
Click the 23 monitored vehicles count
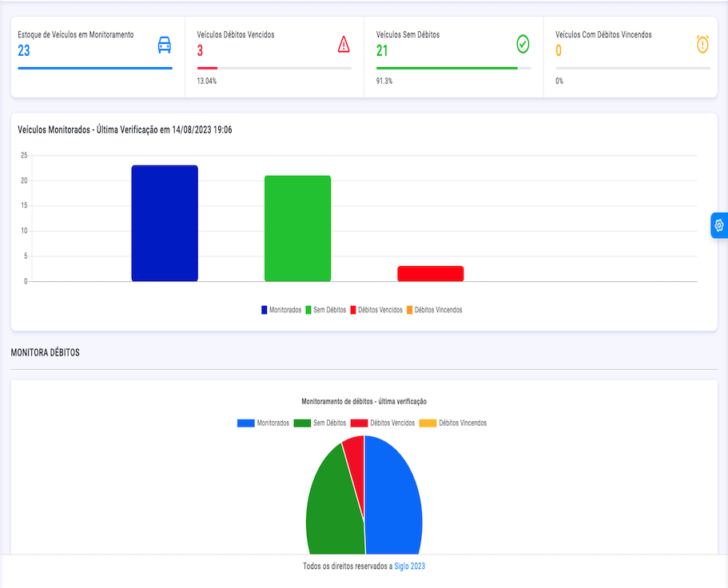pos(24,51)
